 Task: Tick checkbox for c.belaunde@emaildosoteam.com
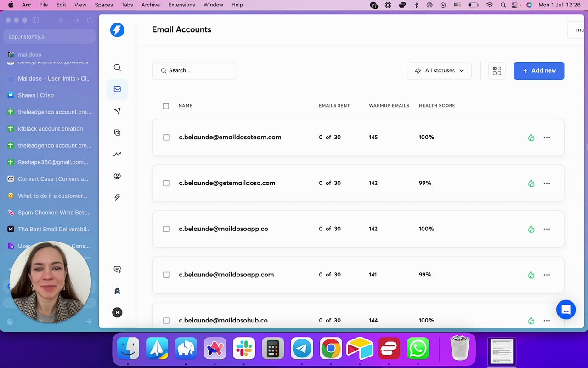[166, 138]
